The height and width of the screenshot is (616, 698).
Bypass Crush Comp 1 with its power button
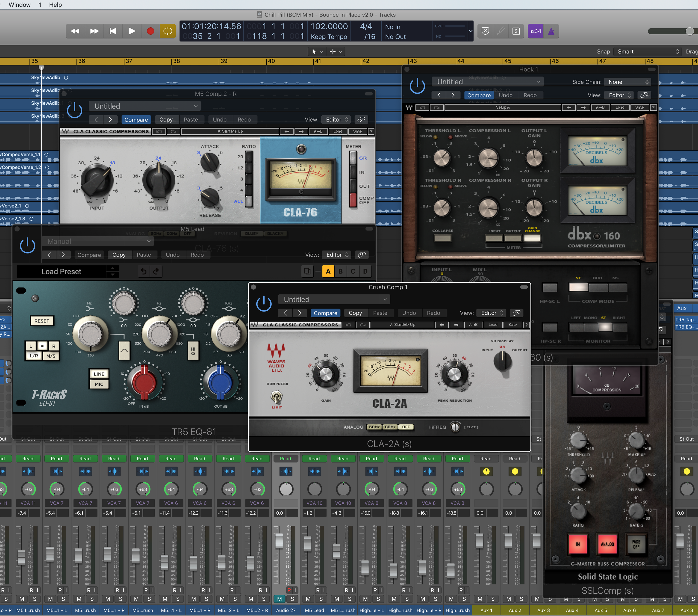click(264, 304)
